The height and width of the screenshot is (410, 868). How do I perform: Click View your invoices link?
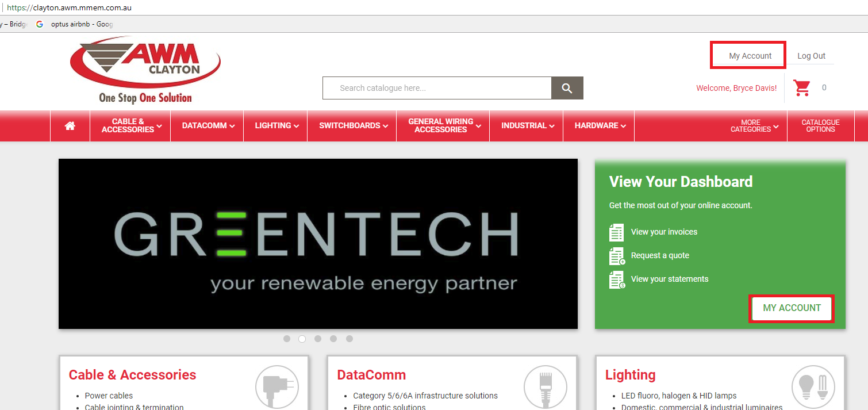(x=664, y=232)
